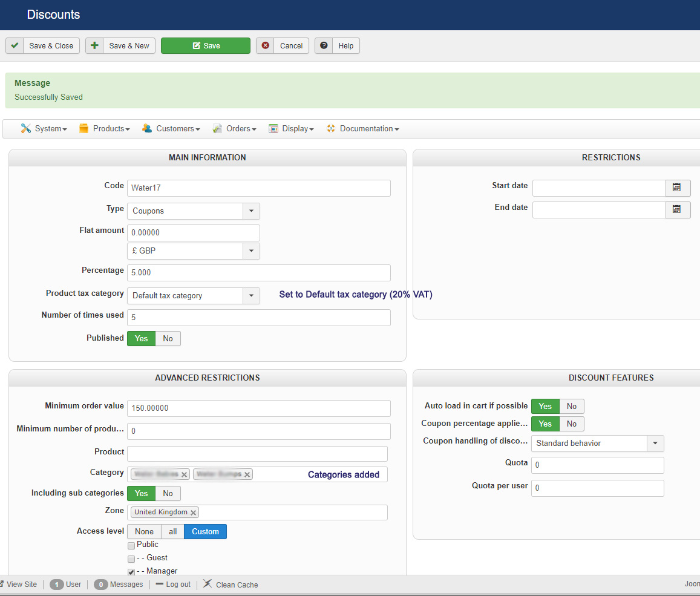
Task: Remove the second category tag with its X
Action: click(x=247, y=474)
